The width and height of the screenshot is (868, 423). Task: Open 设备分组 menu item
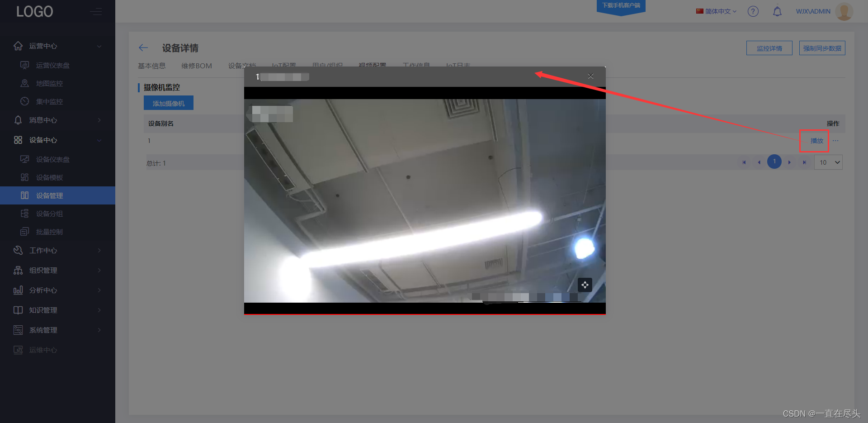tap(49, 214)
